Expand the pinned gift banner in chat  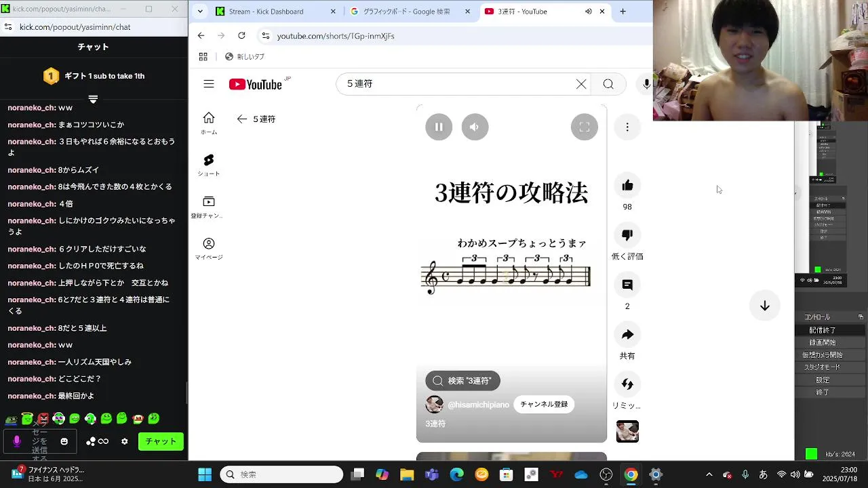point(93,100)
